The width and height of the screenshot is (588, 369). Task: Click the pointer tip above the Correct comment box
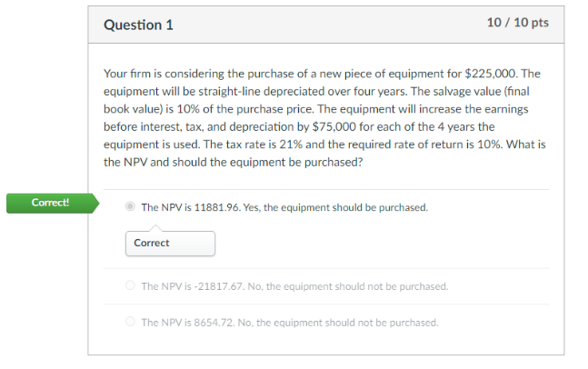(155, 227)
